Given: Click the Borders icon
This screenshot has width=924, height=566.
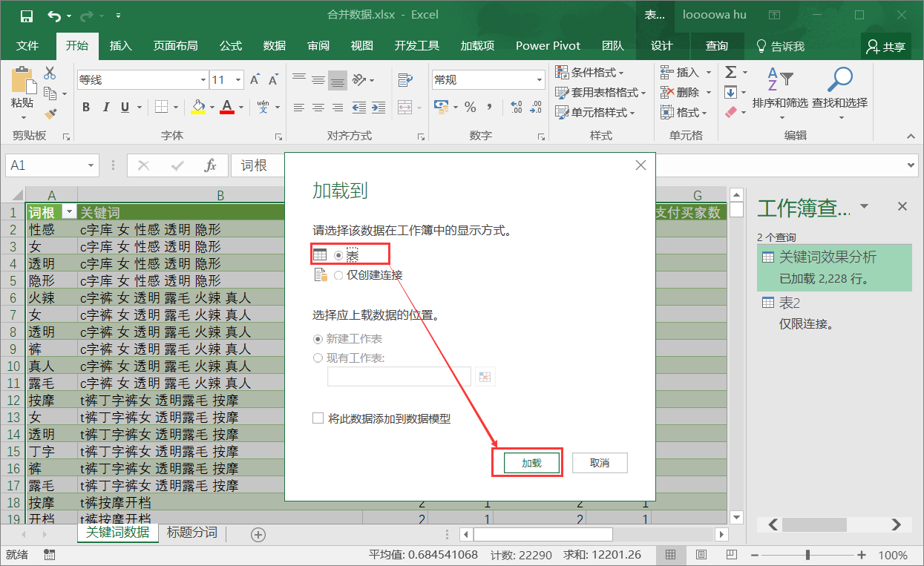Looking at the screenshot, I should coord(161,108).
